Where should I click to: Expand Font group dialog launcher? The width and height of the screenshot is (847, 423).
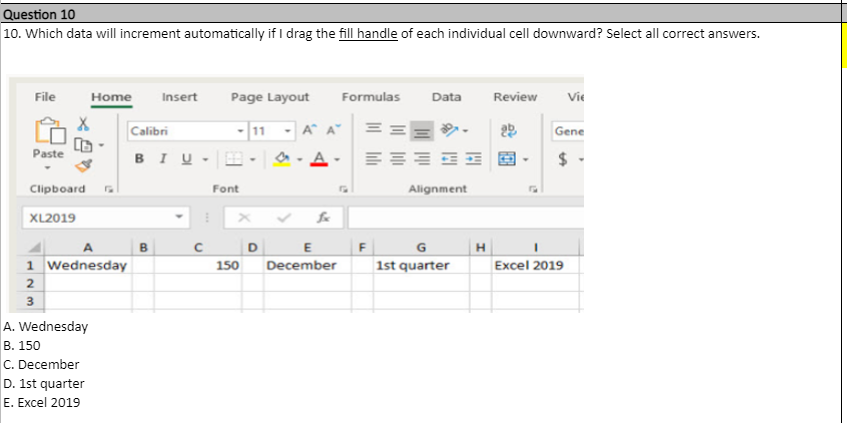(x=342, y=189)
